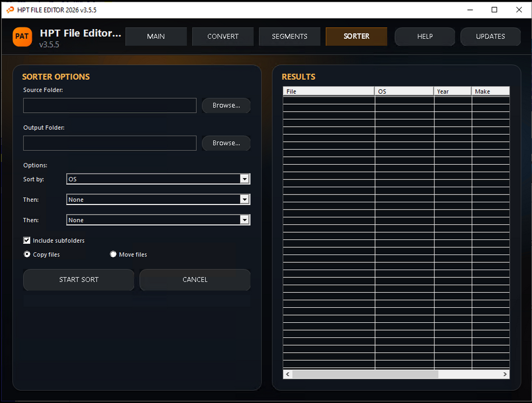This screenshot has height=403, width=532.
Task: Switch to the MAIN tab
Action: [x=156, y=36]
